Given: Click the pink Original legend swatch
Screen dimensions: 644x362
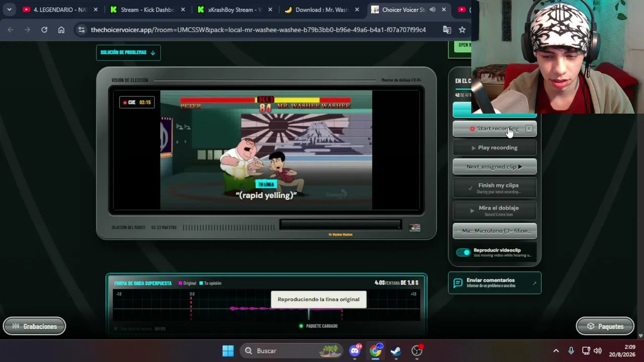Looking at the screenshot, I should tap(181, 284).
